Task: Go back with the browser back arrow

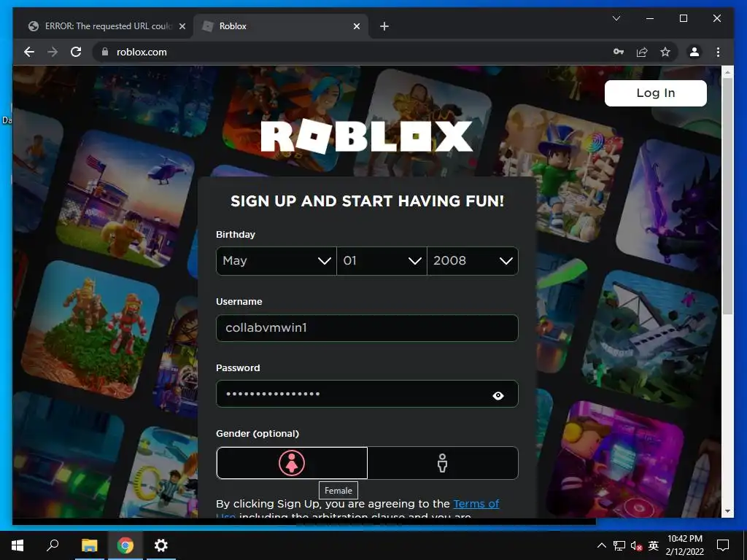Action: point(29,52)
